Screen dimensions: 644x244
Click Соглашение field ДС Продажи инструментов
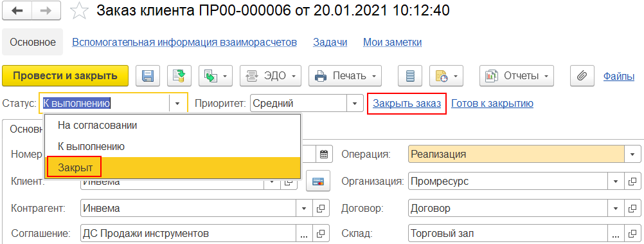(x=188, y=234)
